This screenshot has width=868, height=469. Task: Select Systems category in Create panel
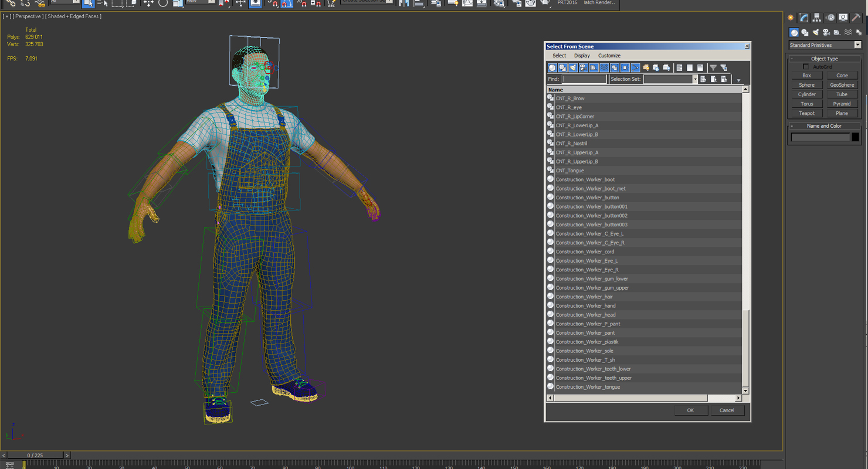(x=859, y=33)
